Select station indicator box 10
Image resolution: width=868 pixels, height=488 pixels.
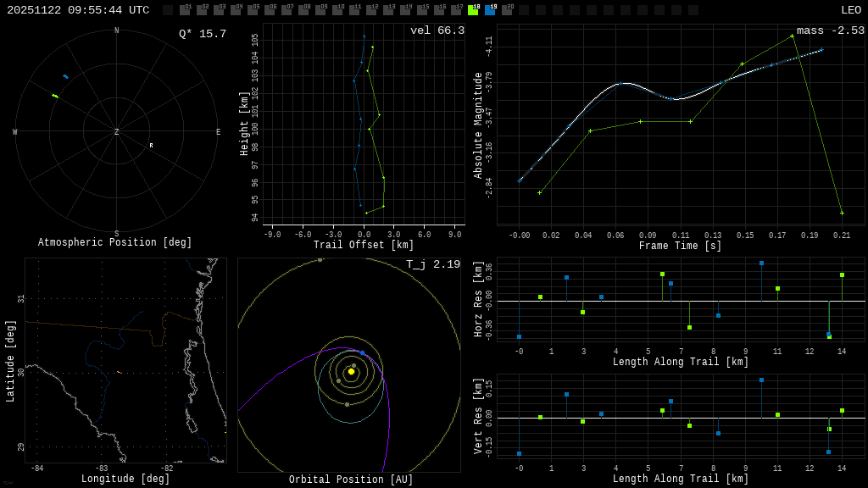coord(337,10)
